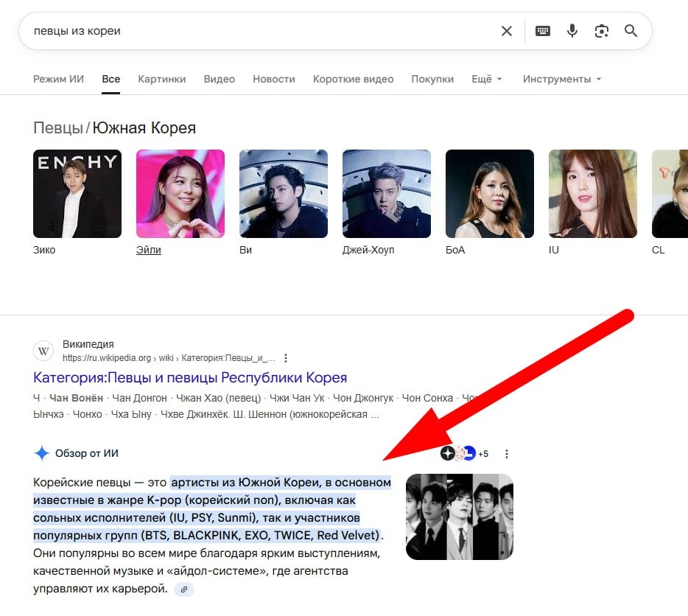
Task: Click the БоА name label
Action: [x=455, y=250]
